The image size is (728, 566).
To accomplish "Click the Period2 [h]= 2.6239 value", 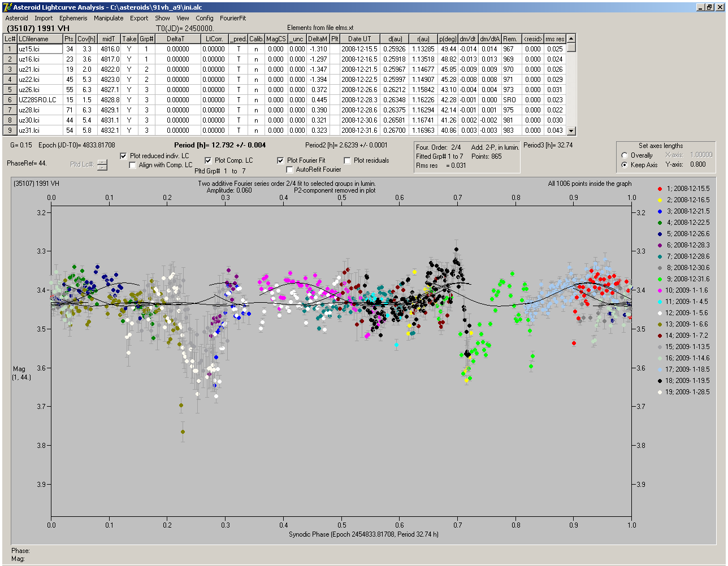I will [346, 145].
